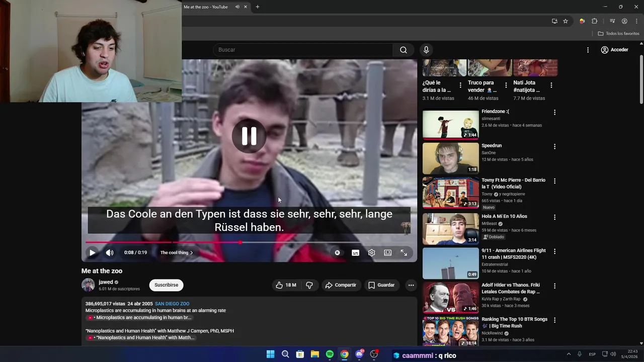Screen dimensions: 644x362
Task: Open options menu for 9/11 flight video
Action: (x=554, y=251)
